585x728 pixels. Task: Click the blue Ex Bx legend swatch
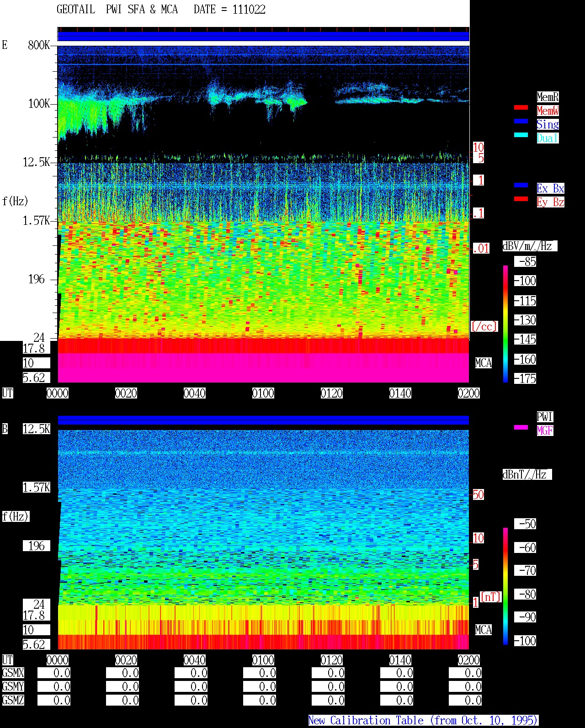[x=521, y=185]
